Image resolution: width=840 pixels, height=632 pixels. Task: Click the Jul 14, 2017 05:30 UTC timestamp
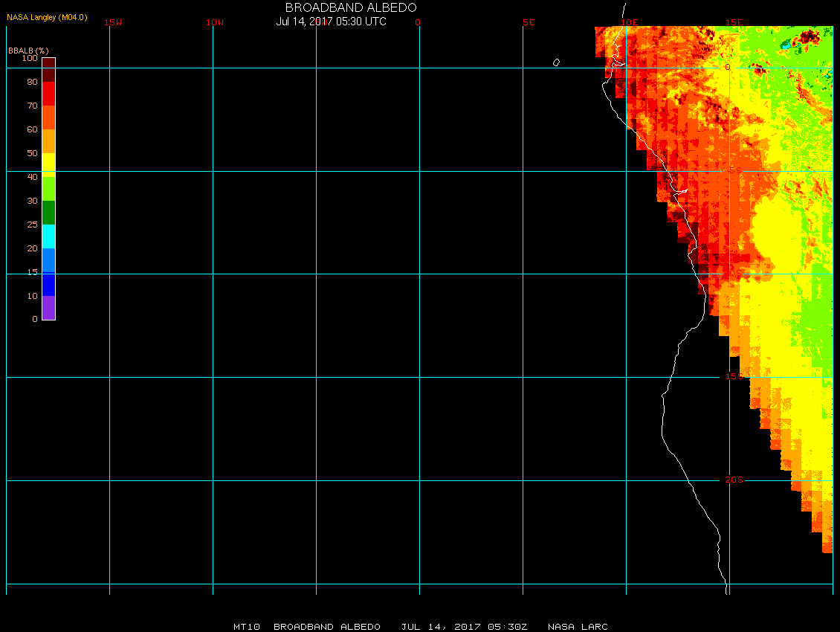(x=331, y=22)
